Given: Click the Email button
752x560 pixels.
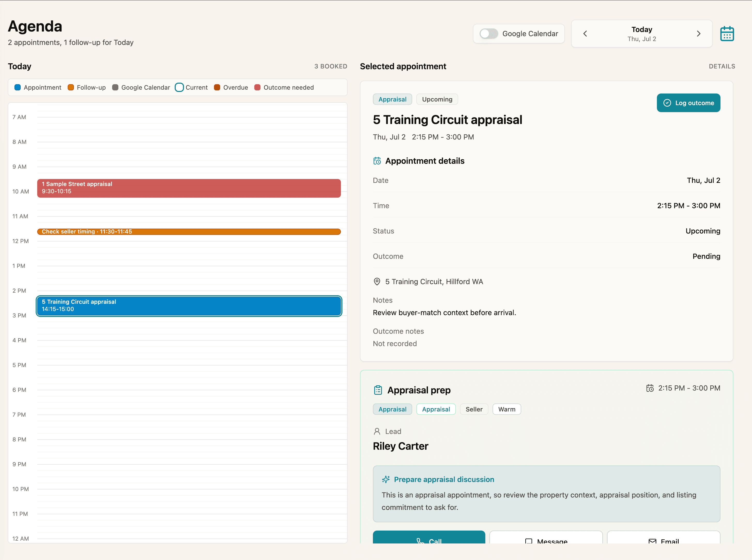Looking at the screenshot, I should click(664, 537).
